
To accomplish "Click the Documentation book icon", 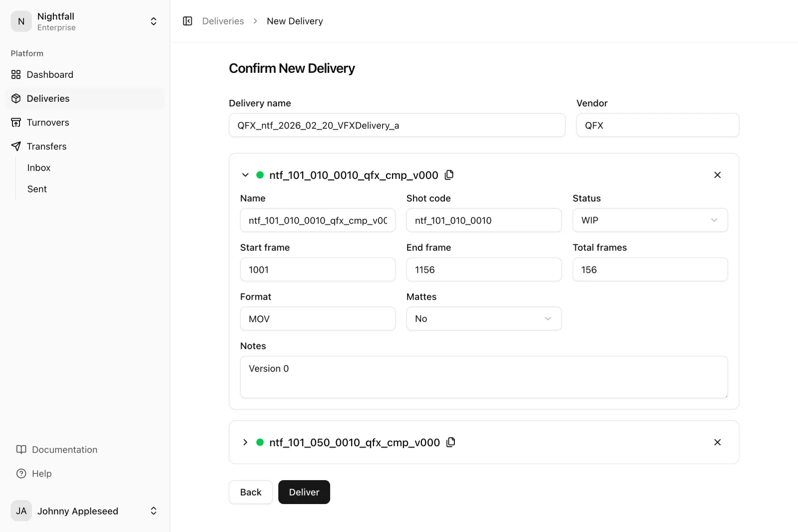I will (x=21, y=450).
